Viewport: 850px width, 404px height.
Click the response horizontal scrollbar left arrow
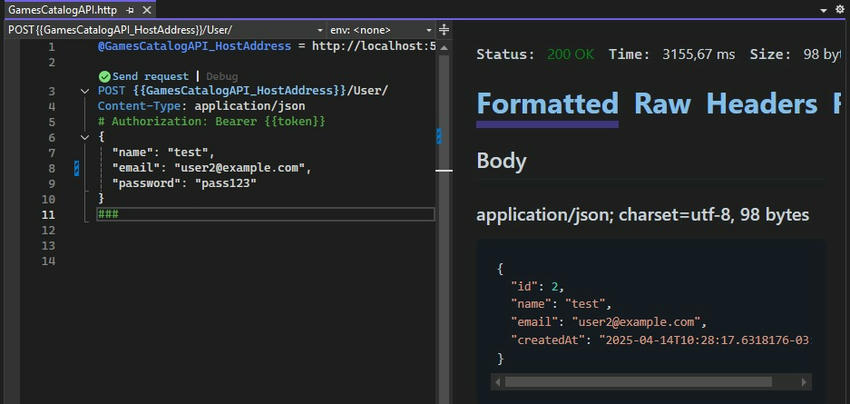[498, 382]
